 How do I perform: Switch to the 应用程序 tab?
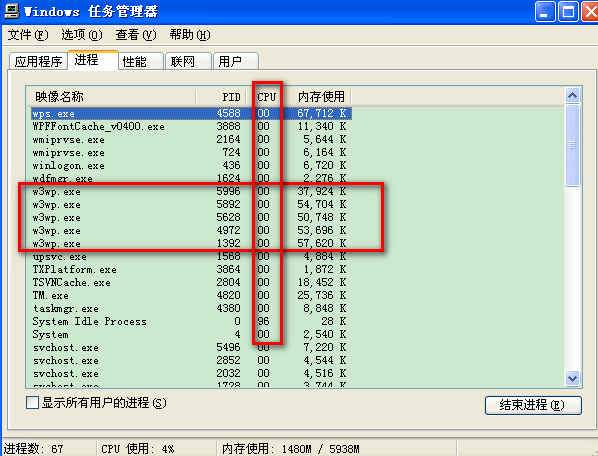(38, 61)
